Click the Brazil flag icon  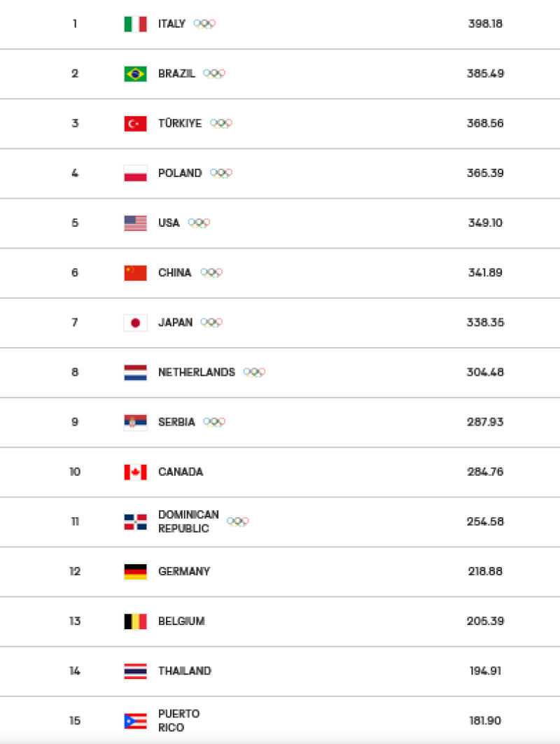click(x=135, y=74)
